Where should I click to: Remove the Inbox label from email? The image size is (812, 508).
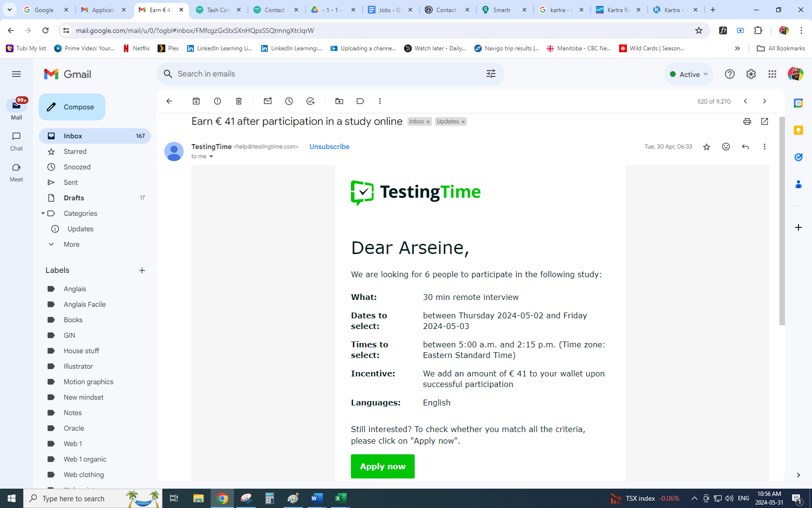(428, 122)
